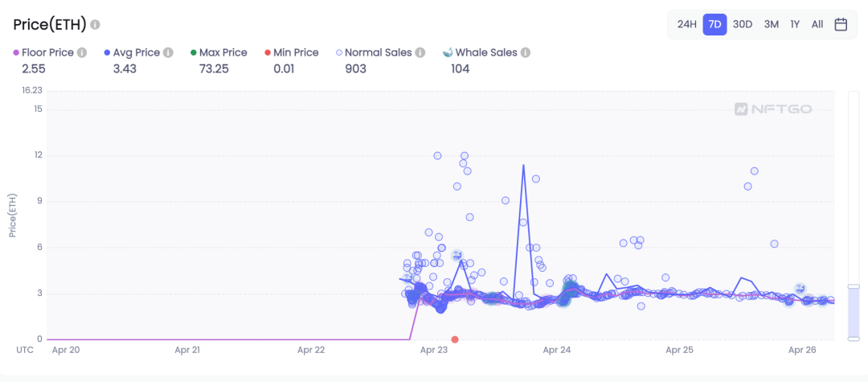Toggle the Normal Sales series visibility
868x382 pixels.
pos(374,52)
